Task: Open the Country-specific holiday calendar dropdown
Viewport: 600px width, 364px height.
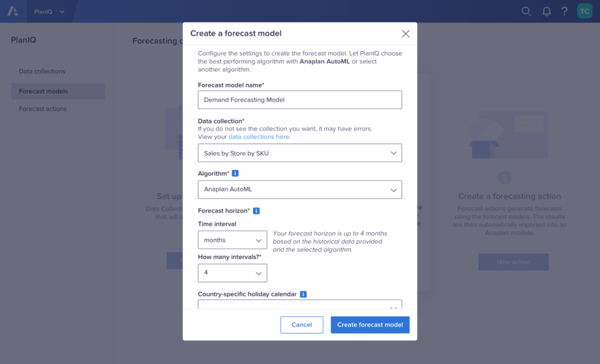Action: pos(300,305)
